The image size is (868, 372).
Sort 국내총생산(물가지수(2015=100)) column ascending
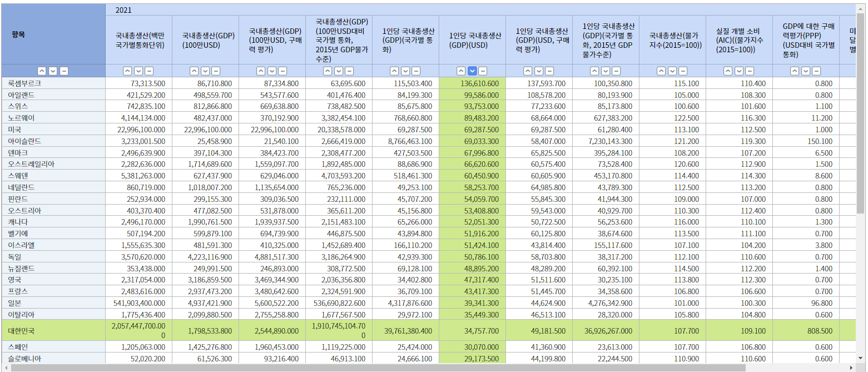pyautogui.click(x=661, y=71)
